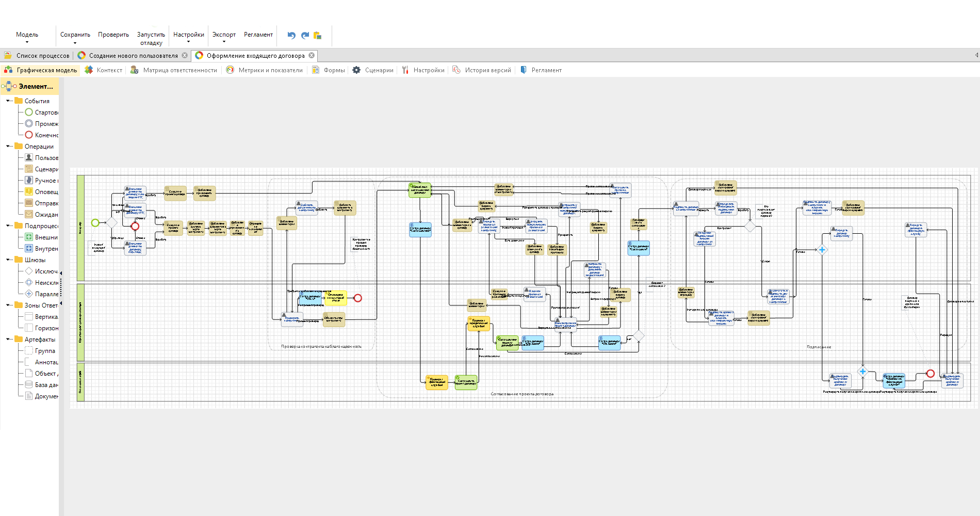Switch to Создание нового пользователя tab
The image size is (980, 516).
[133, 55]
